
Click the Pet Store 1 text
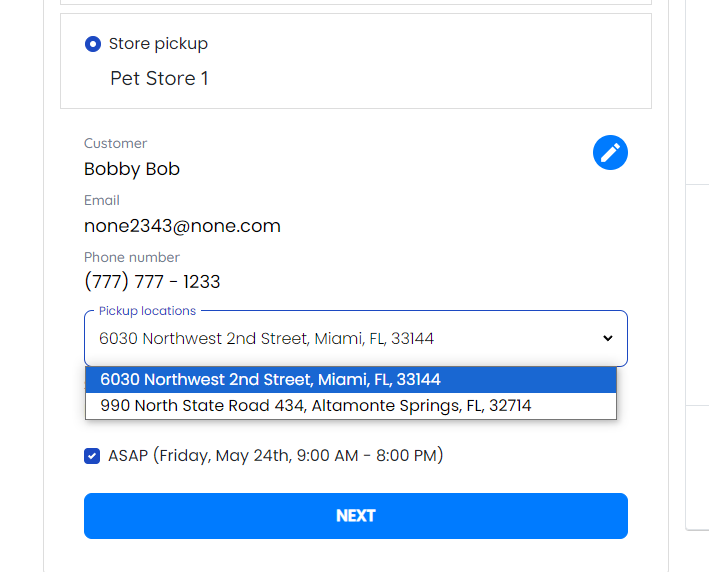click(159, 78)
